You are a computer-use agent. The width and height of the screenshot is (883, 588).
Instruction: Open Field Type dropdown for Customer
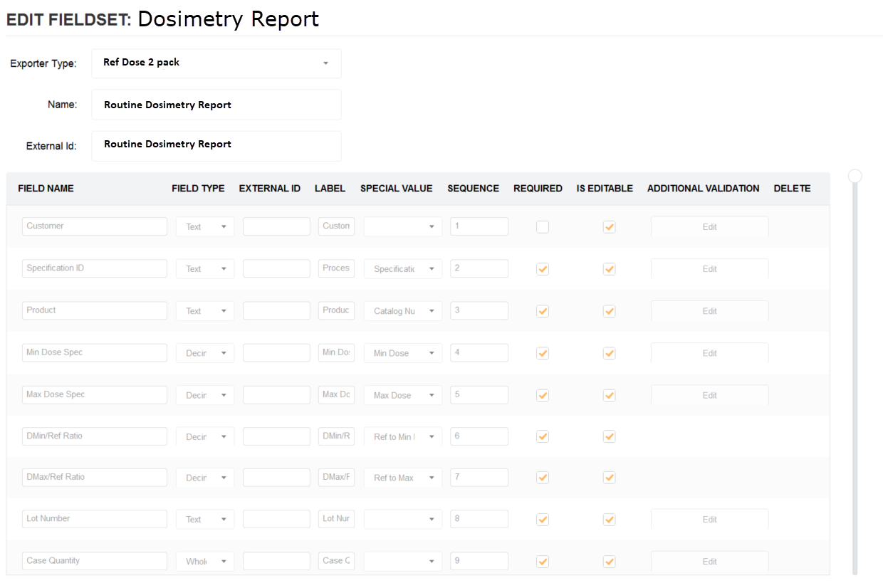click(x=205, y=227)
